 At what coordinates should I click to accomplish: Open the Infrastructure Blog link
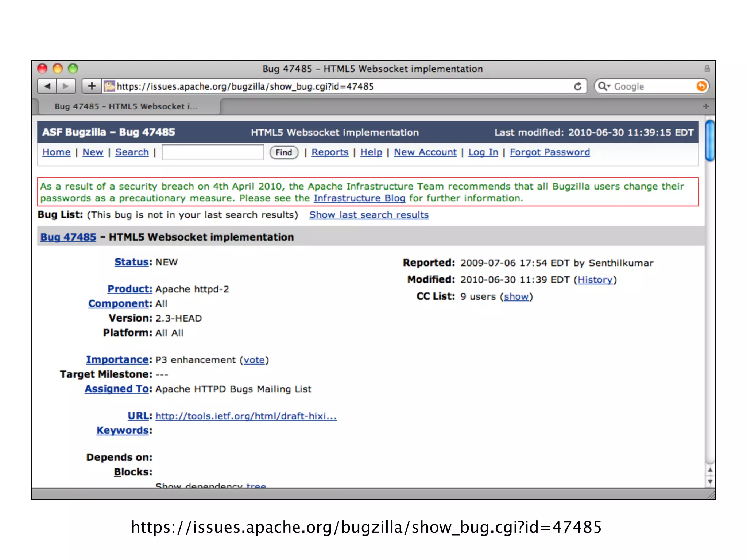point(359,198)
